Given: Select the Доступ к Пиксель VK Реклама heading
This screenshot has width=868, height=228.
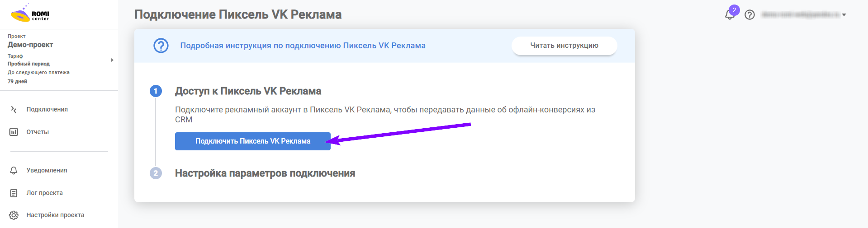Looking at the screenshot, I should pyautogui.click(x=248, y=91).
